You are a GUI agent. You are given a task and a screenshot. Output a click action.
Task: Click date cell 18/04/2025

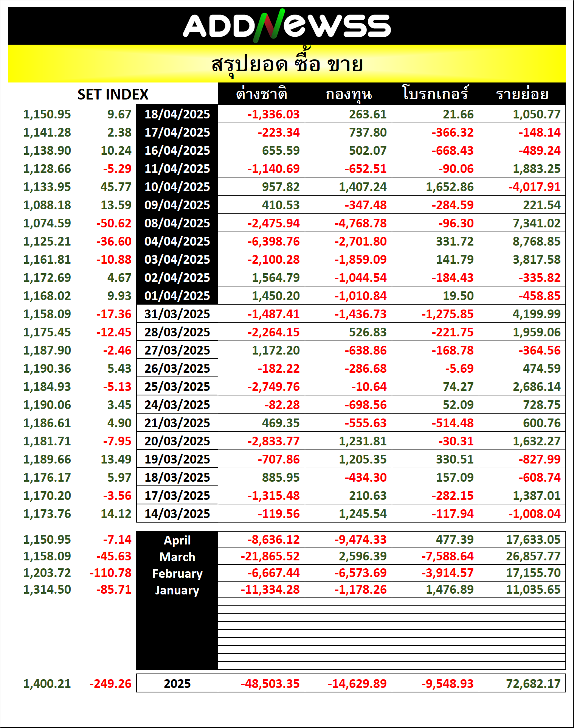(x=177, y=114)
